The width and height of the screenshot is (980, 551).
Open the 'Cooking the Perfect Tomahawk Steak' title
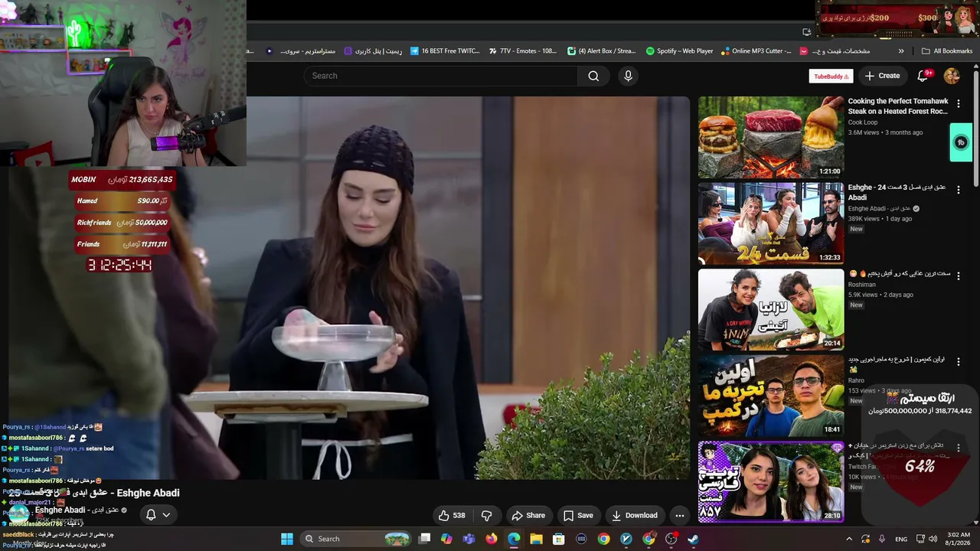(898, 106)
